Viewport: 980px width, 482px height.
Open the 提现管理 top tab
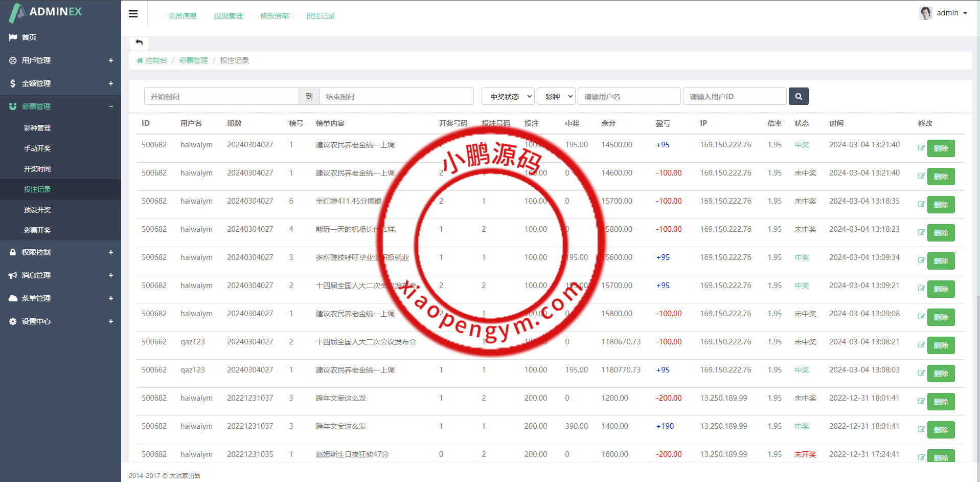[x=229, y=16]
